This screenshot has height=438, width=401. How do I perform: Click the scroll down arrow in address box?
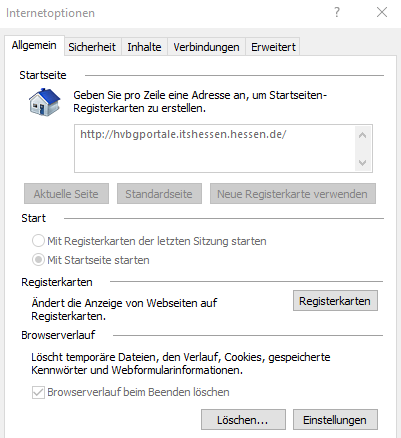point(363,162)
